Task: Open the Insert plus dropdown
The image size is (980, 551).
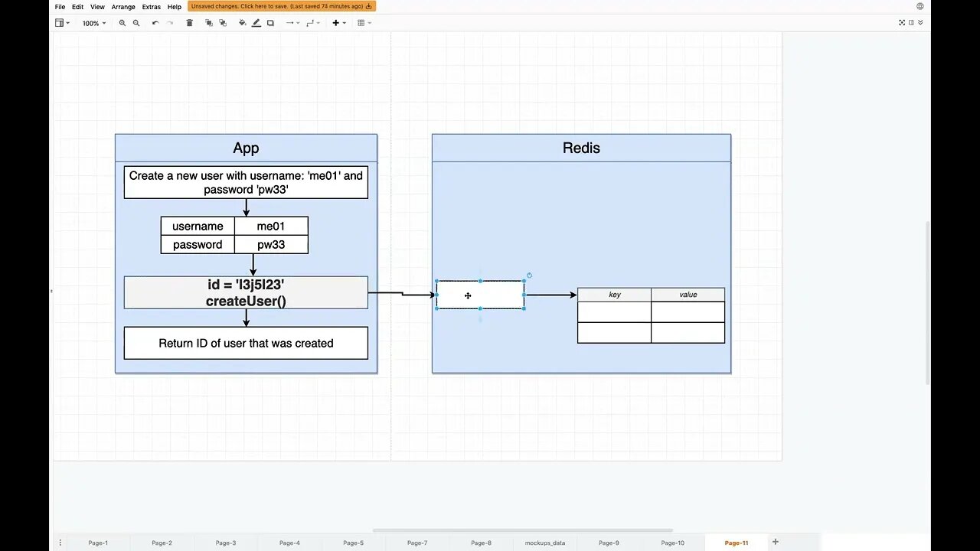Action: click(x=338, y=23)
